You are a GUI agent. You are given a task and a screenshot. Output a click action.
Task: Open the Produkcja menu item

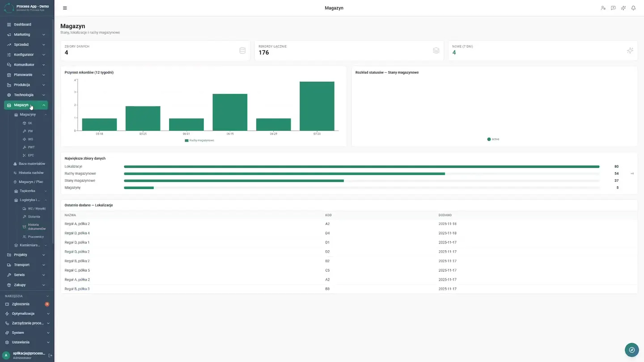(26, 85)
